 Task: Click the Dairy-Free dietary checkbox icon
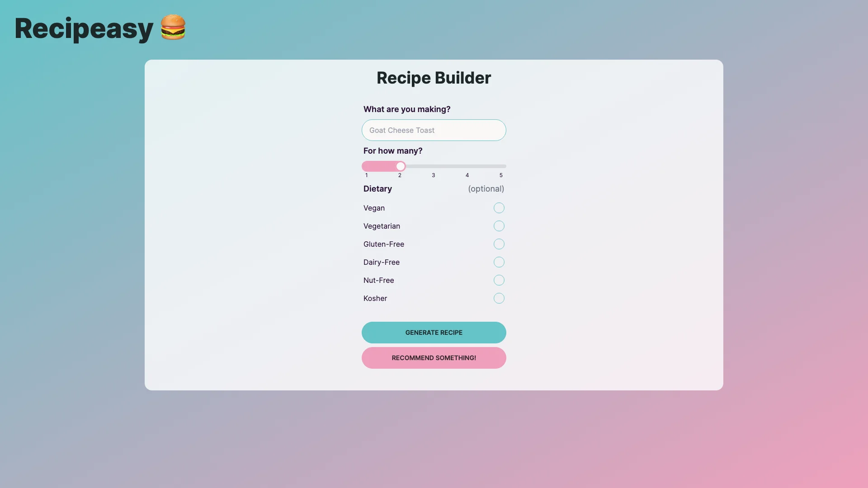click(499, 262)
